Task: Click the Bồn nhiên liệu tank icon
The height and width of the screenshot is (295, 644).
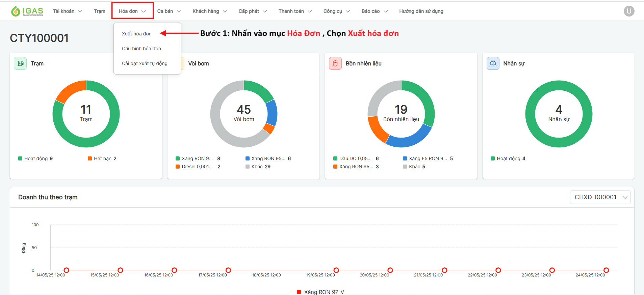Action: (x=335, y=63)
